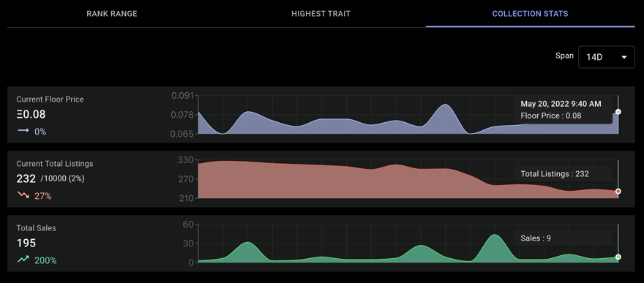Click the 270 axis label on listings chart

pyautogui.click(x=186, y=179)
